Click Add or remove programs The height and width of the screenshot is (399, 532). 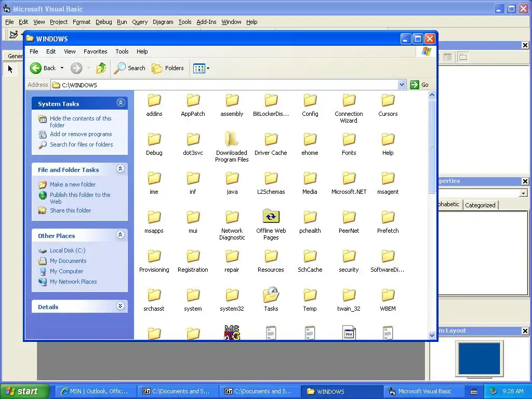click(81, 134)
